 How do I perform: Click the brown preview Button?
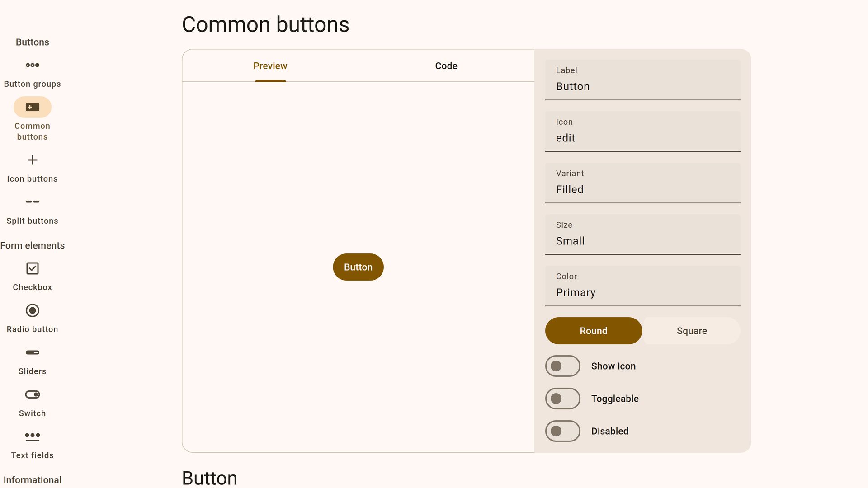pyautogui.click(x=358, y=267)
